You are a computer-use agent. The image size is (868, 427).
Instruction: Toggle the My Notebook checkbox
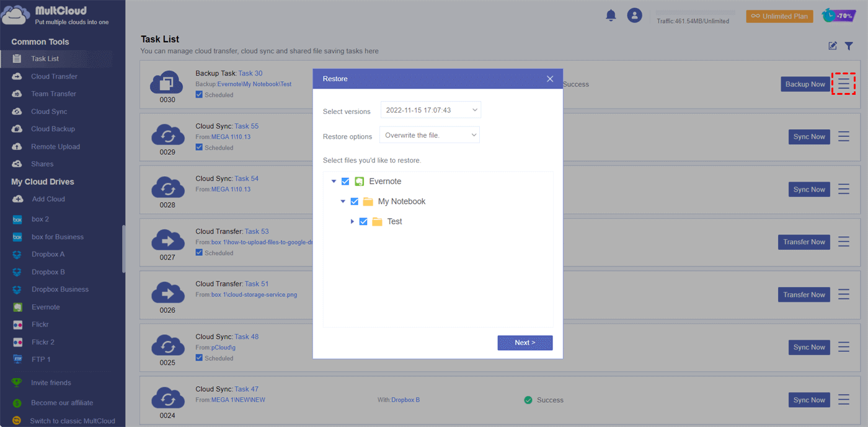pos(355,201)
